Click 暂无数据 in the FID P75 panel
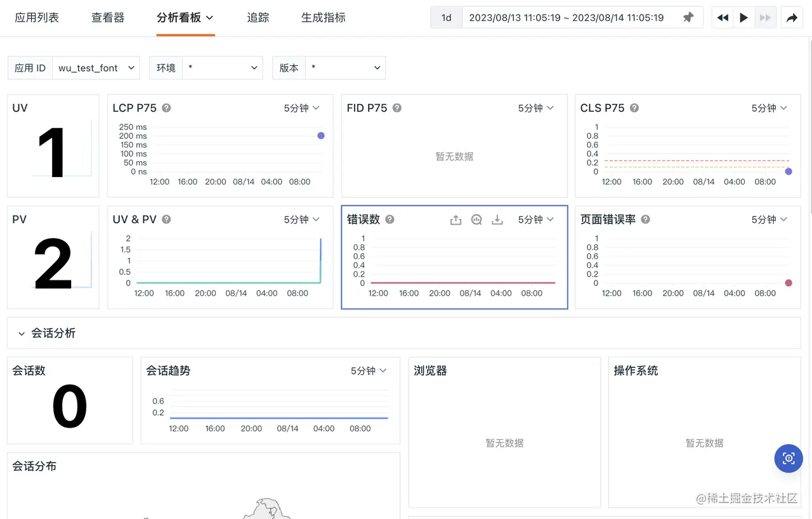 click(454, 157)
